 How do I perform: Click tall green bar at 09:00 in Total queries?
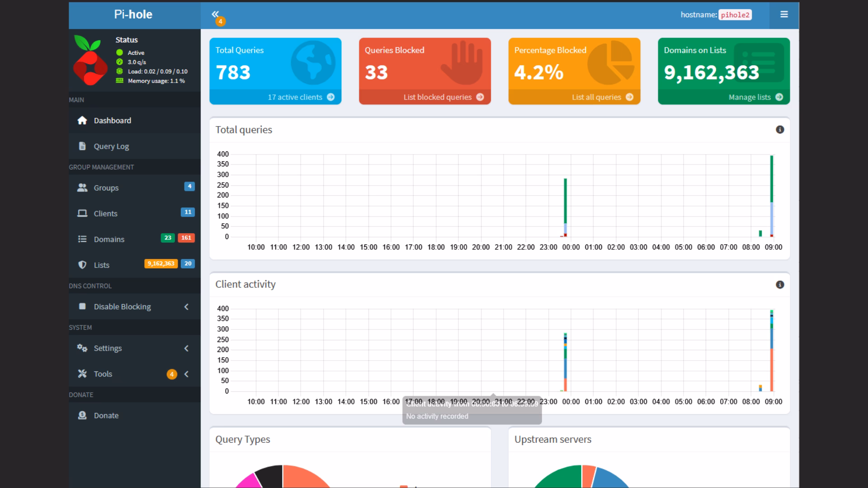(772, 179)
